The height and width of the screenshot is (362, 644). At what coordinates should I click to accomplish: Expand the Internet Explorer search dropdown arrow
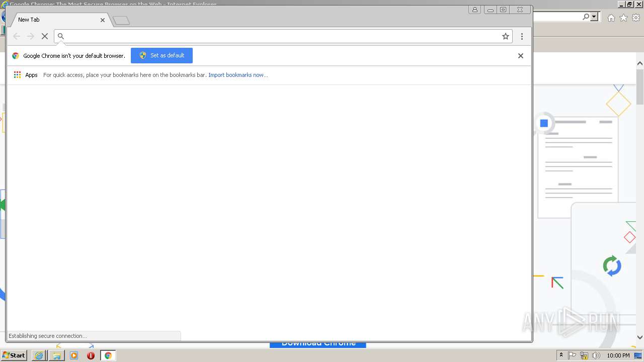pyautogui.click(x=594, y=17)
